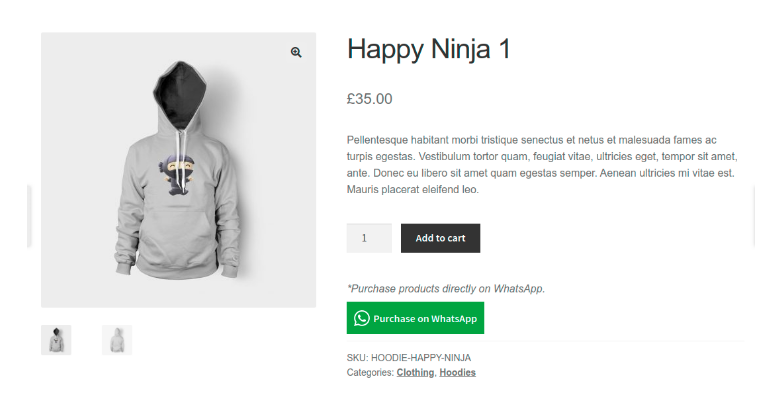Click the 'Categories:' label text
Viewport: 765px width, 406px height.
click(370, 373)
